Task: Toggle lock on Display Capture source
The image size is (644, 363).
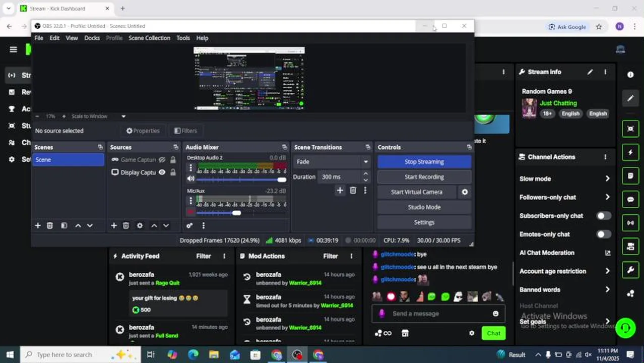Action: pyautogui.click(x=173, y=172)
